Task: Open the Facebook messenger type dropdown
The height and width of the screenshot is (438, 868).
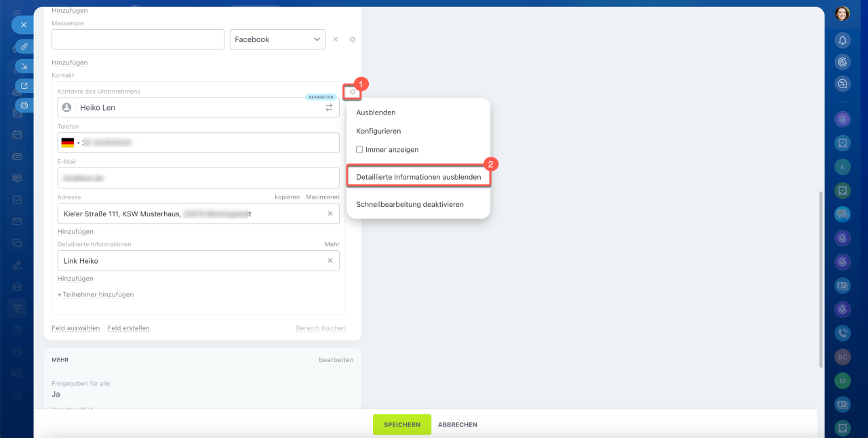Action: [277, 39]
